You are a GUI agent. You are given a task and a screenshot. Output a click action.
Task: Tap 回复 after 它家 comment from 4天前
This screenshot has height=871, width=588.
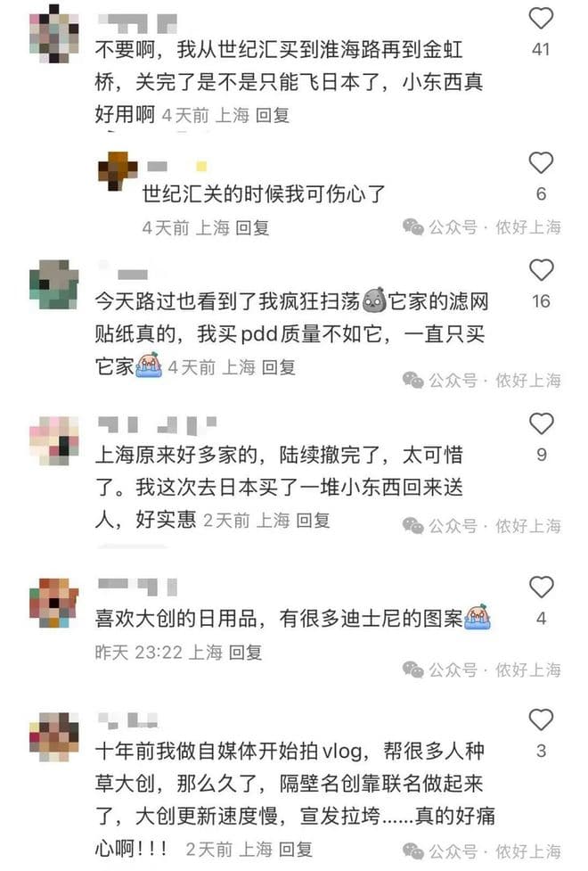coord(278,367)
